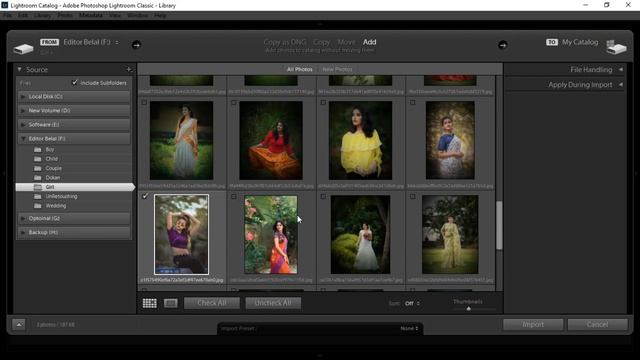Screen dimensions: 640x360
Task: Click the destination catalog drive icon
Action: [x=616, y=47]
